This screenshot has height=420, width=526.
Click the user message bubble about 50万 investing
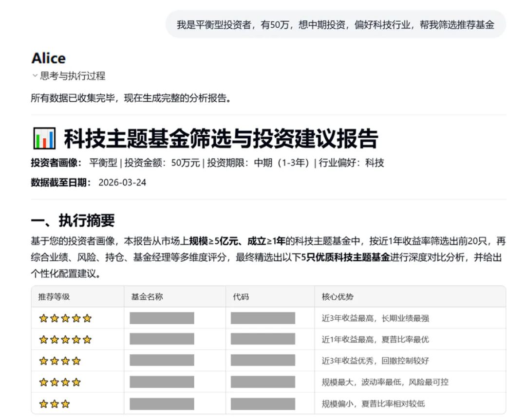[335, 25]
